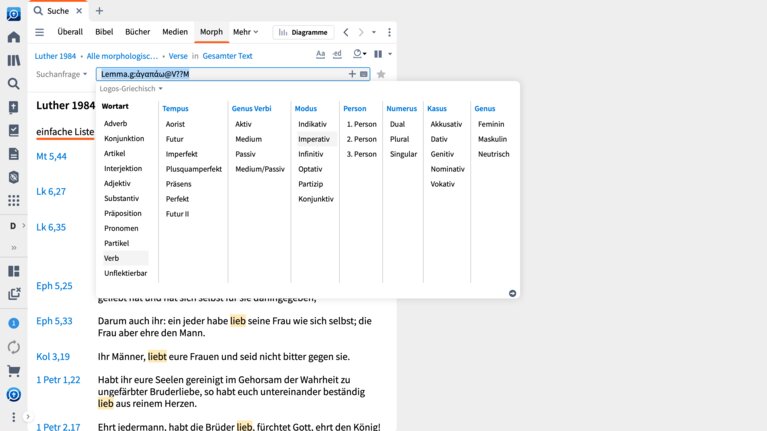Image resolution: width=767 pixels, height=431 pixels.
Task: Open the Layouts icon in sidebar
Action: (14, 271)
